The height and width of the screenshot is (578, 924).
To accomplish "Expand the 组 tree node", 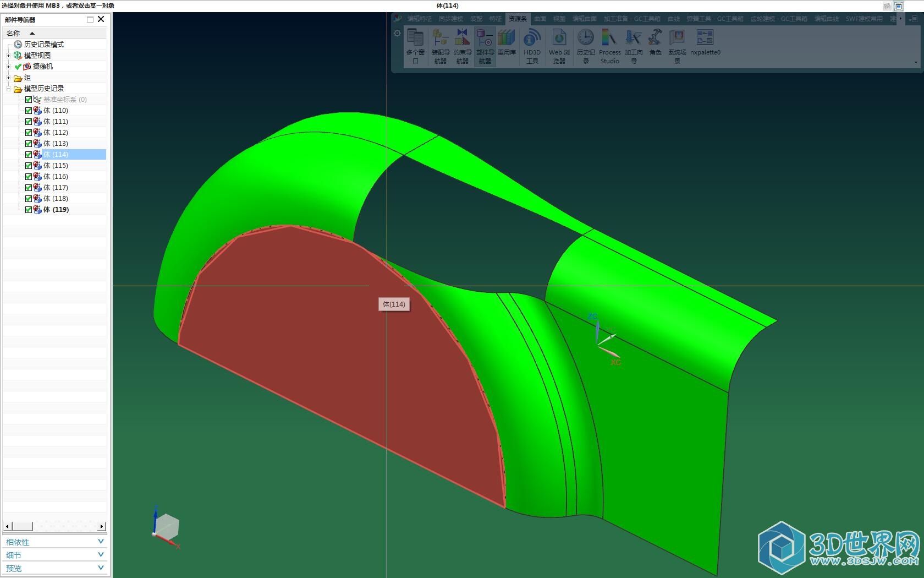I will [8, 78].
